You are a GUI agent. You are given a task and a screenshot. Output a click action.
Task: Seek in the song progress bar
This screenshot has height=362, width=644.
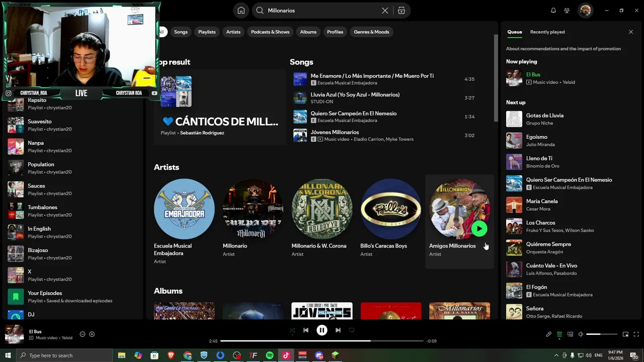(x=322, y=341)
